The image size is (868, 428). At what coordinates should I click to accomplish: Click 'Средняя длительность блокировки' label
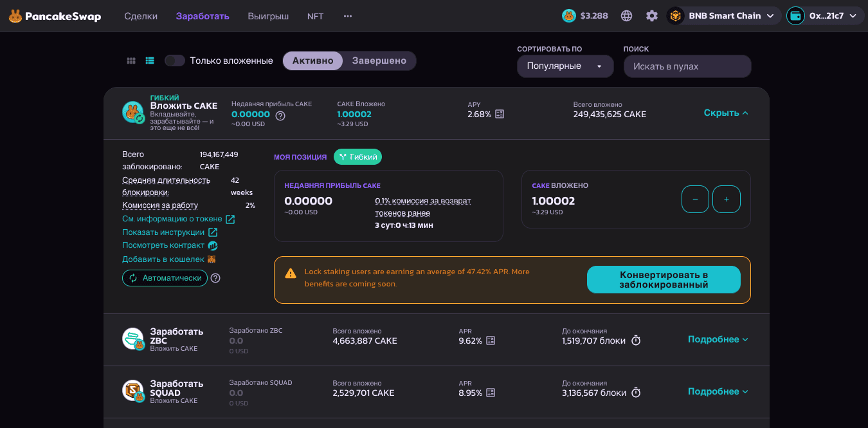167,186
